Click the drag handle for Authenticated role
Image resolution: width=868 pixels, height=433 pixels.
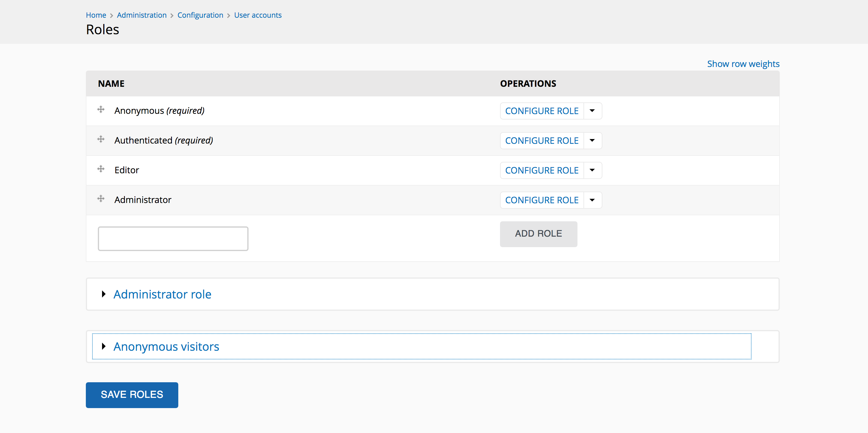(101, 139)
